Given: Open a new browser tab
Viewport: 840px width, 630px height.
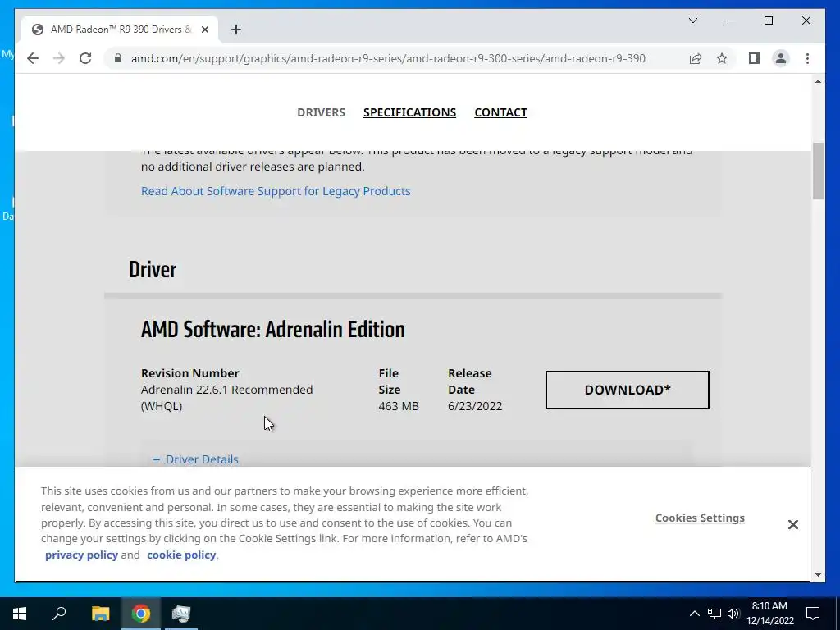Looking at the screenshot, I should [236, 30].
